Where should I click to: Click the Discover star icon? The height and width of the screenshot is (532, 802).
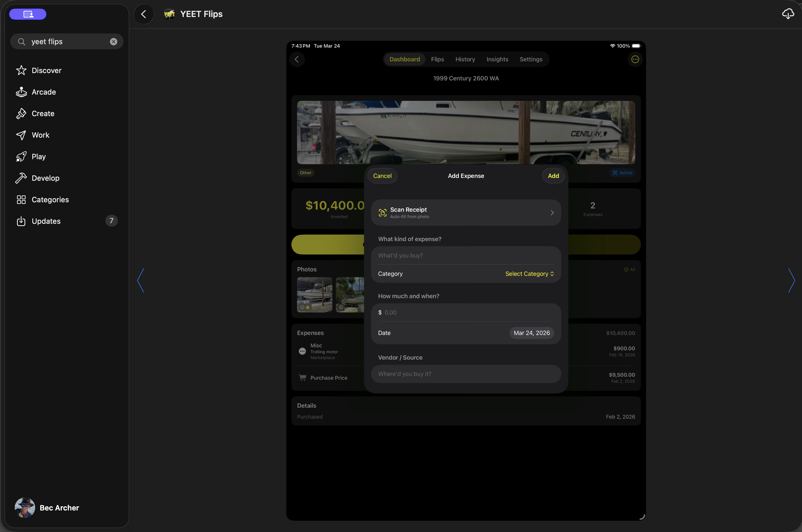[21, 70]
